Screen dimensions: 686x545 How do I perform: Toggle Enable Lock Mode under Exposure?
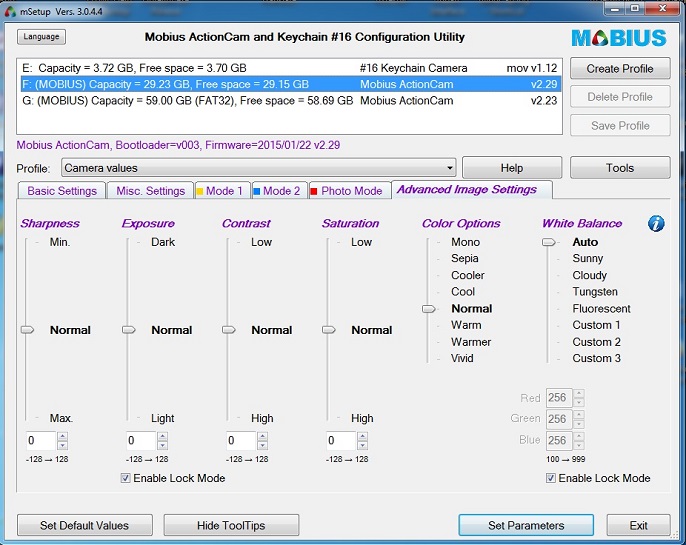[x=126, y=478]
